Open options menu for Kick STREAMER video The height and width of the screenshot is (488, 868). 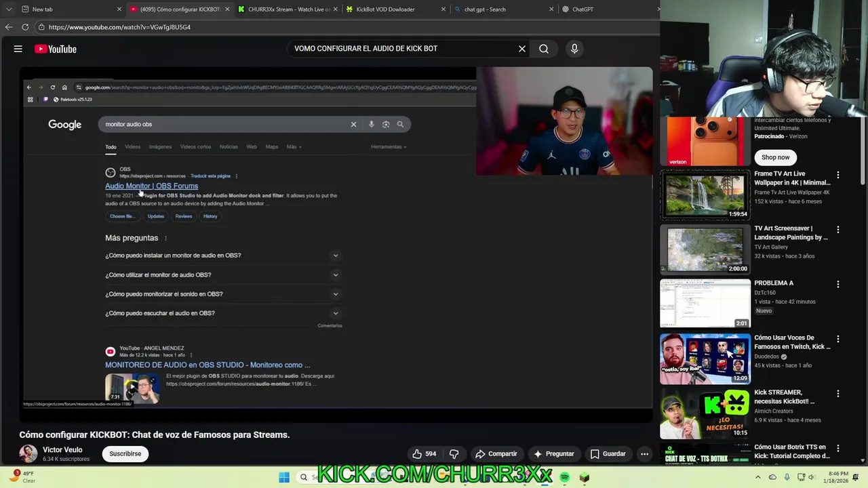pos(838,394)
